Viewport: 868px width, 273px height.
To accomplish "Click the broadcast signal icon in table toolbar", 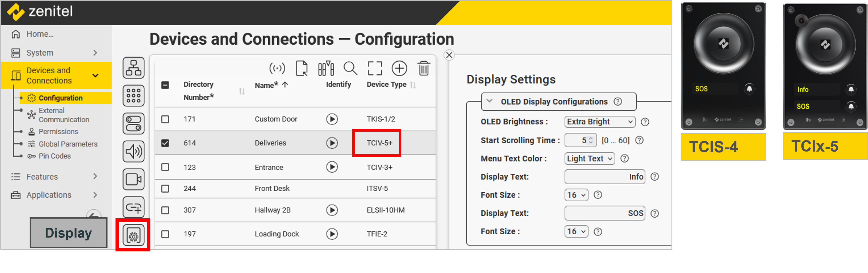I will (x=277, y=68).
